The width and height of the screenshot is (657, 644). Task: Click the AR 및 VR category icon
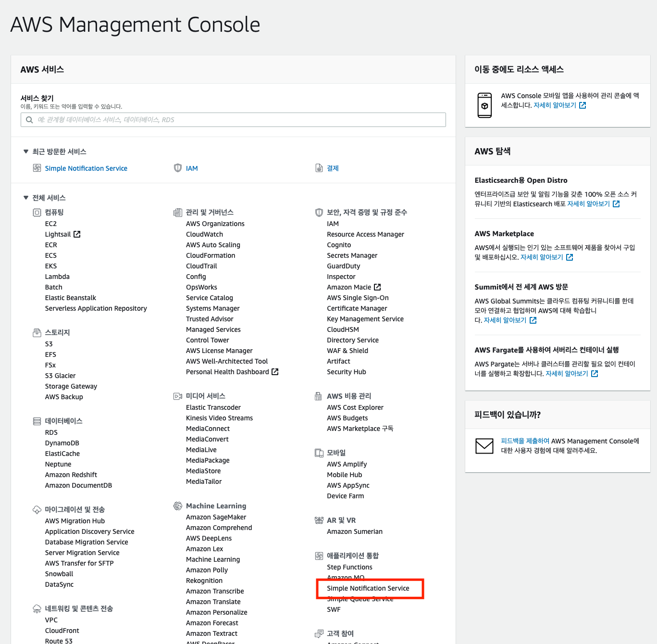pyautogui.click(x=319, y=520)
